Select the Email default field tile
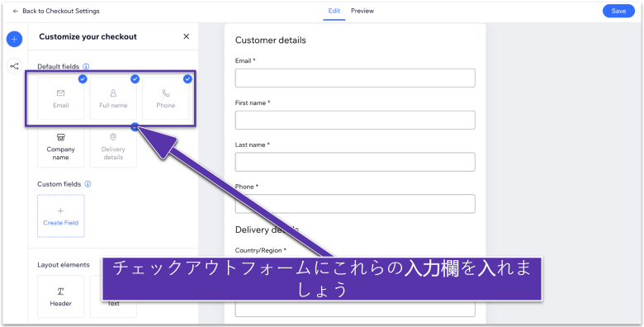The width and height of the screenshot is (644, 327). [x=61, y=98]
